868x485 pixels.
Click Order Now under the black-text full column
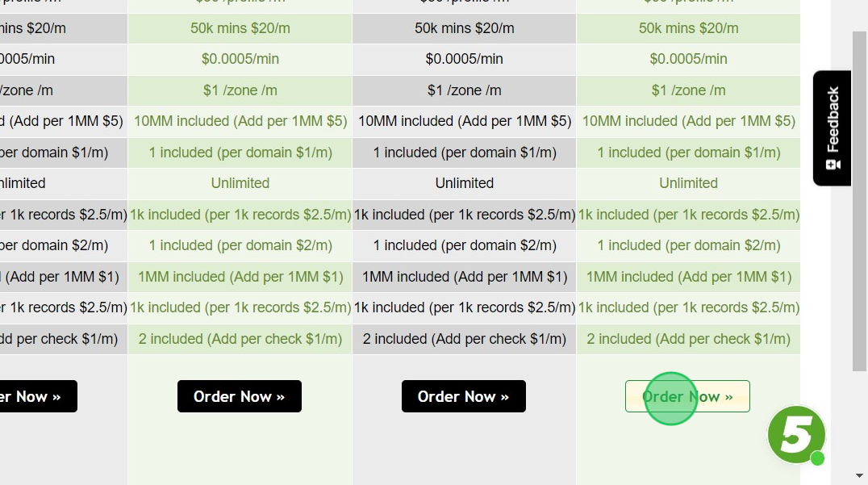[463, 396]
